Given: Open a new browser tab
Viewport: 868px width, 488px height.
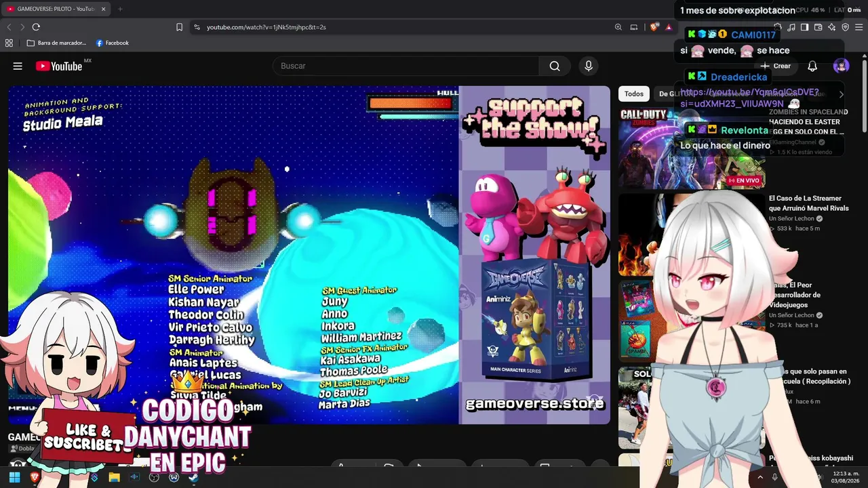Looking at the screenshot, I should (x=120, y=9).
